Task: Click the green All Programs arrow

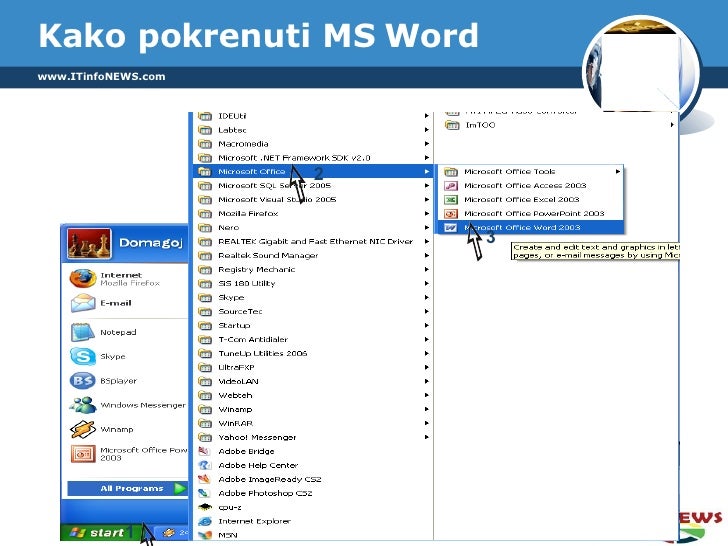Action: pos(180,488)
